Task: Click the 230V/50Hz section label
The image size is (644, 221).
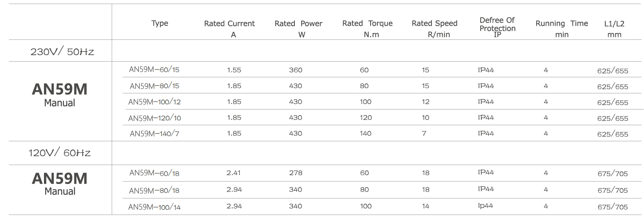Action: click(62, 52)
